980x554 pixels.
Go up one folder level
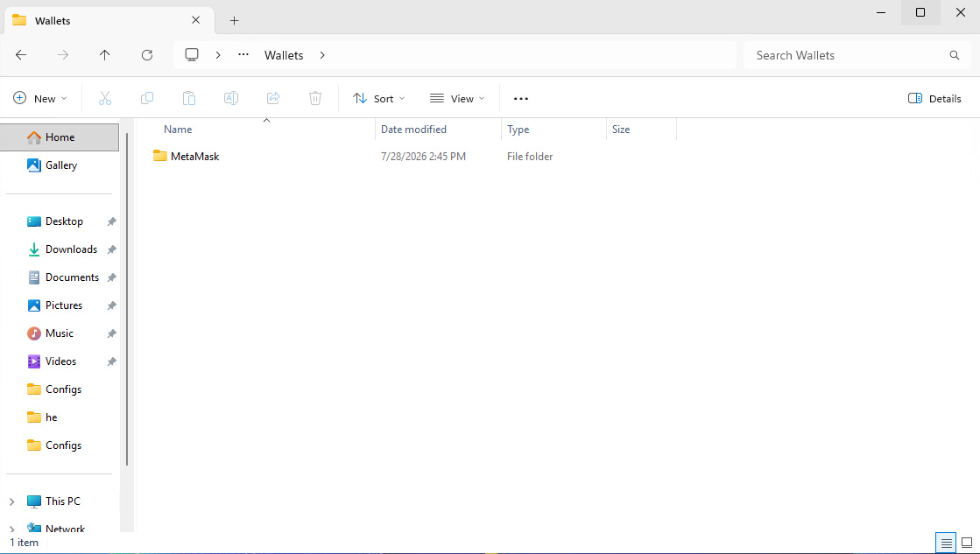click(104, 55)
